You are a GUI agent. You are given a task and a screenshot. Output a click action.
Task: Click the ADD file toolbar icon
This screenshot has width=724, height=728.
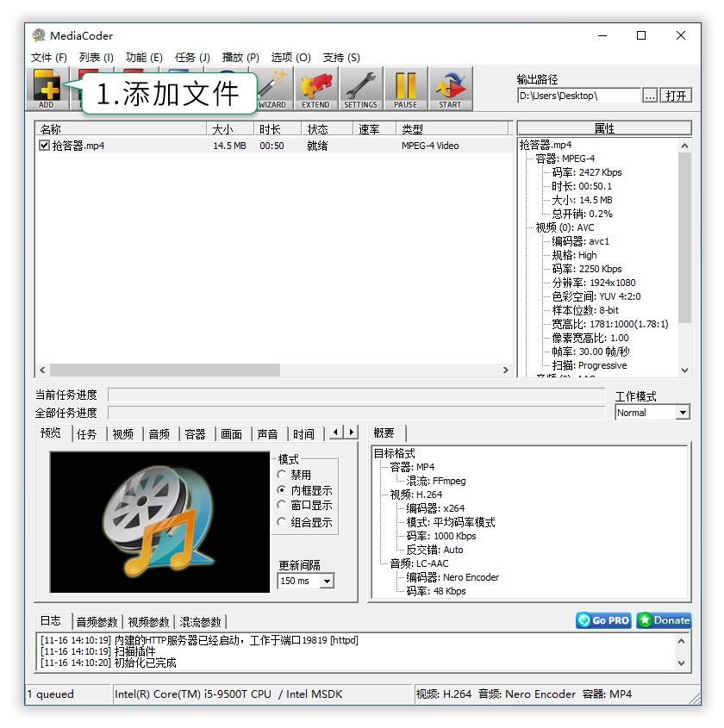(47, 88)
